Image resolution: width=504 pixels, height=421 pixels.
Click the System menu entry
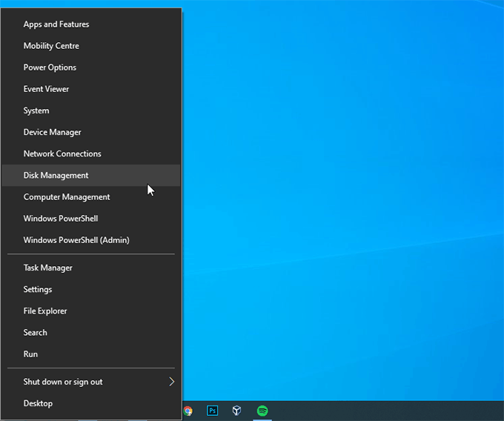click(36, 110)
